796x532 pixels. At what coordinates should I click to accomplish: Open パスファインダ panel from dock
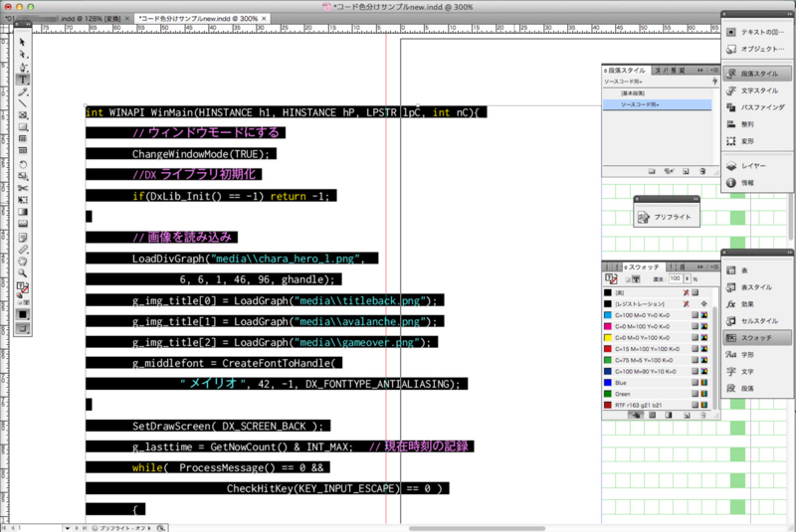tap(757, 107)
